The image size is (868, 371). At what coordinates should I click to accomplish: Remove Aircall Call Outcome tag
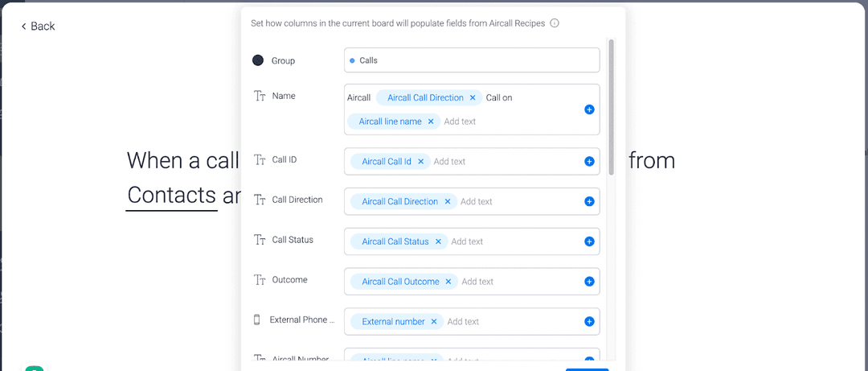(448, 282)
